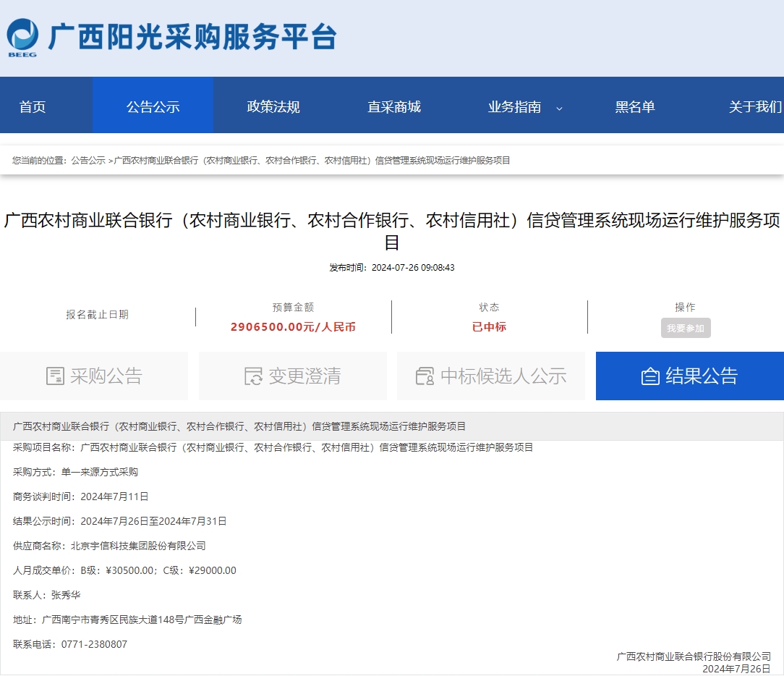Screen dimensions: 784x676
Task: Click the 结果公告 clipboard icon
Action: tap(650, 376)
